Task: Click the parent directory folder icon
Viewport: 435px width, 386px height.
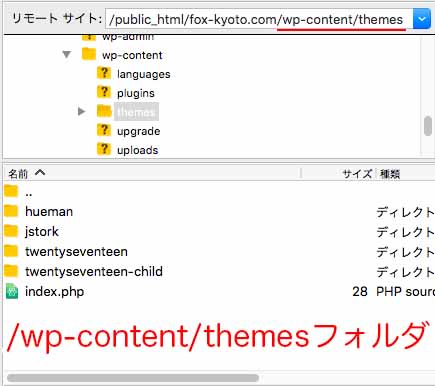Action: [11, 191]
